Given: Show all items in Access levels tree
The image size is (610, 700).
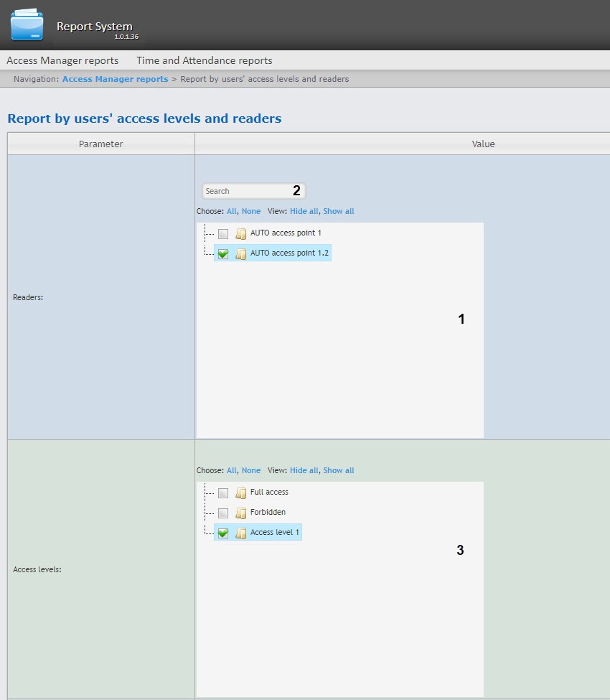Looking at the screenshot, I should tap(339, 471).
